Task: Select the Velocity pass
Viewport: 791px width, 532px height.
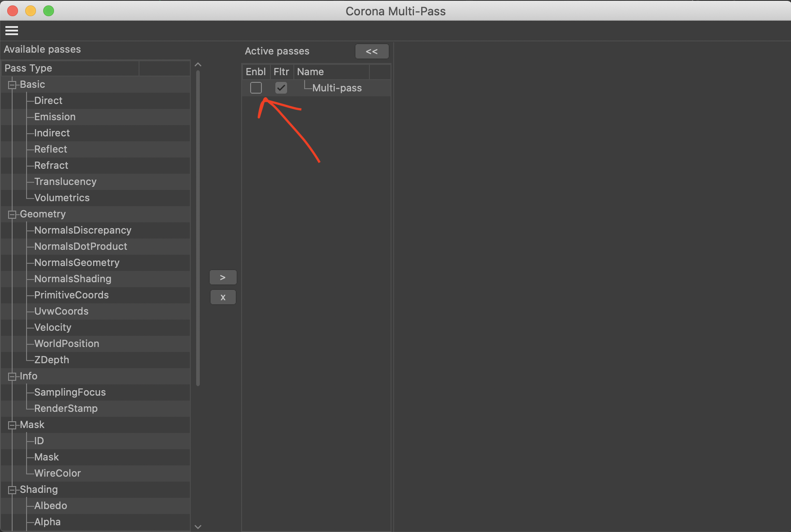Action: [x=53, y=327]
